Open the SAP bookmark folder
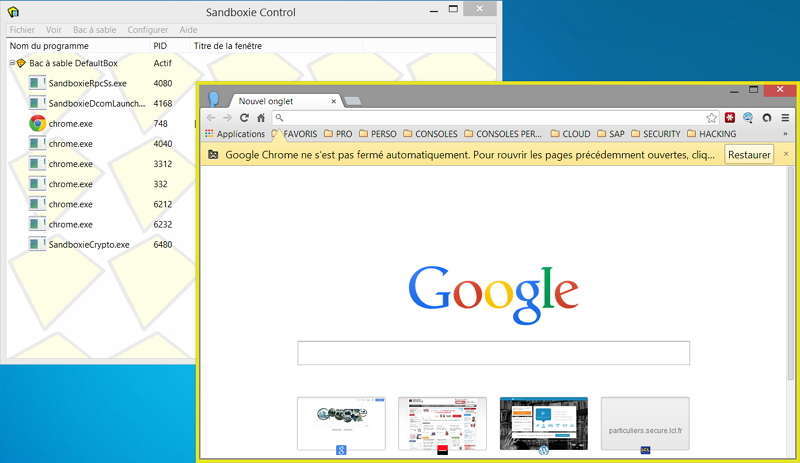This screenshot has width=800, height=463. pyautogui.click(x=610, y=134)
